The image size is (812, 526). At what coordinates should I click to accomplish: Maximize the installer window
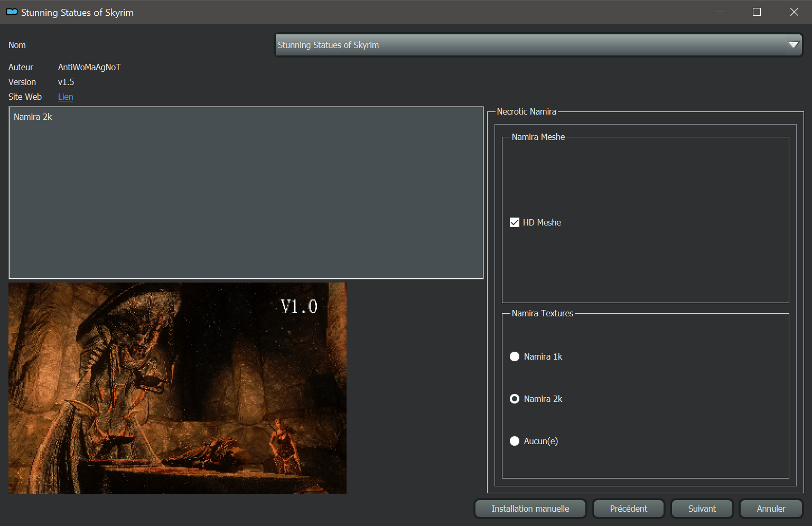pos(757,12)
